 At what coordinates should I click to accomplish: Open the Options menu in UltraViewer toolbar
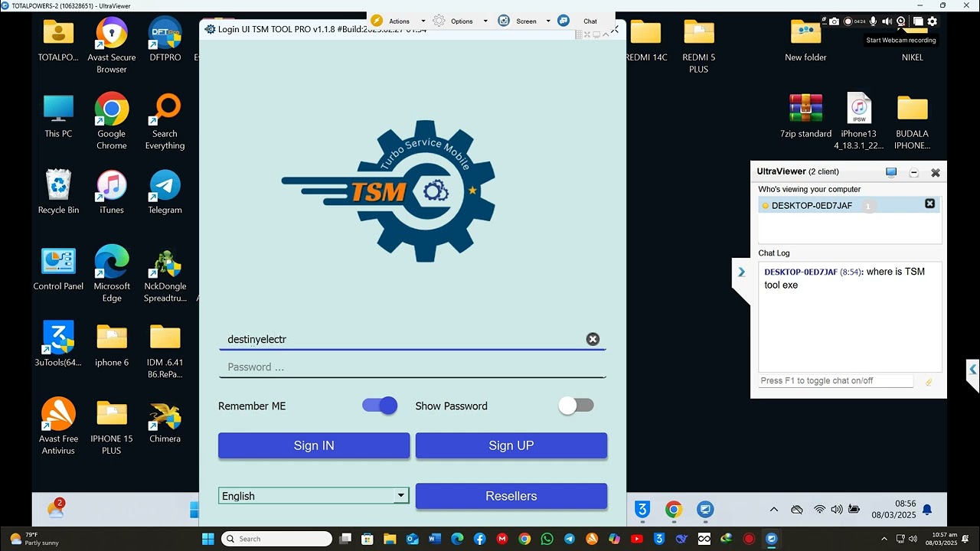pos(462,21)
